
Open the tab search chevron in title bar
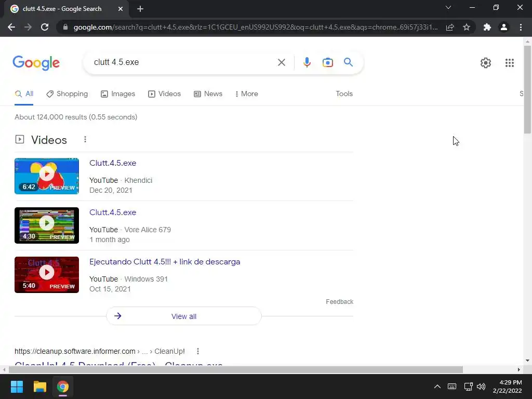[448, 7]
